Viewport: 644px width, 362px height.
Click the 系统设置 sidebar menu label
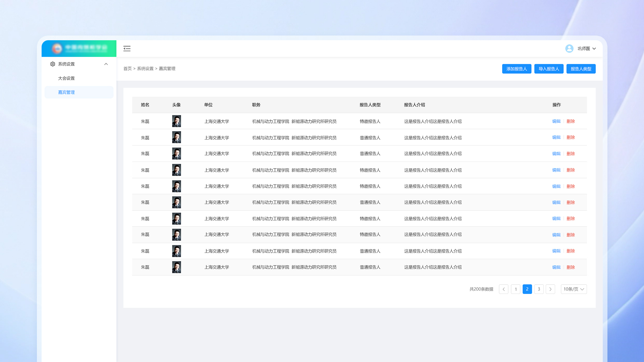[66, 64]
